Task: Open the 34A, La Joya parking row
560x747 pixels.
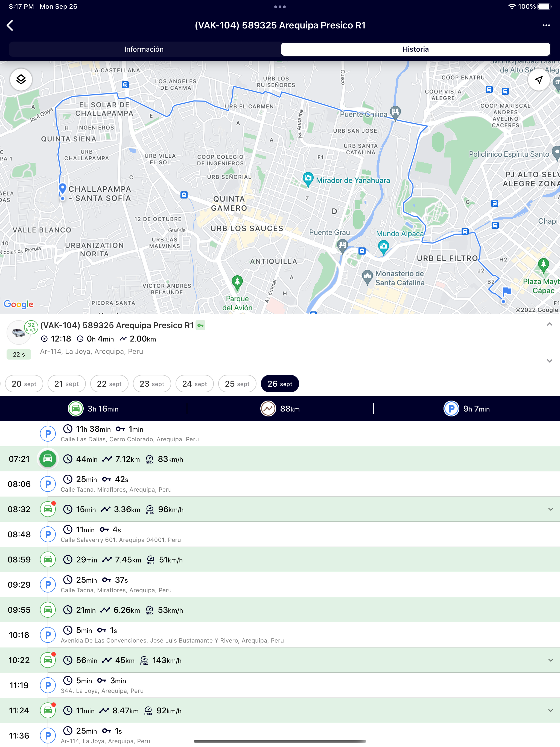Action: [280, 685]
